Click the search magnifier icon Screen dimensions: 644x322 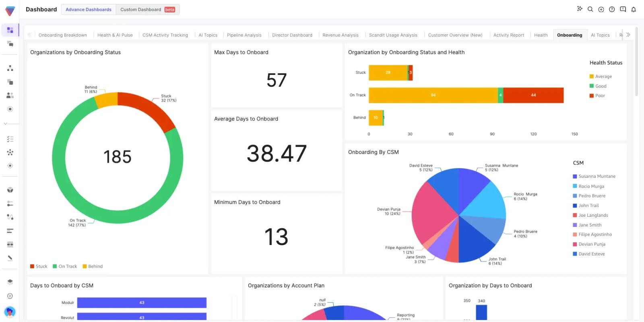coord(590,9)
